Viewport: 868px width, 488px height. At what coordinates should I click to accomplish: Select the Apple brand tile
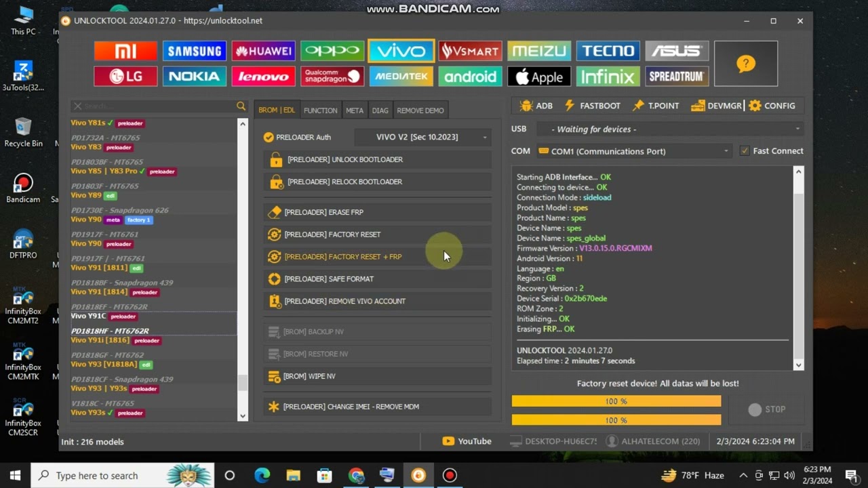[539, 77]
